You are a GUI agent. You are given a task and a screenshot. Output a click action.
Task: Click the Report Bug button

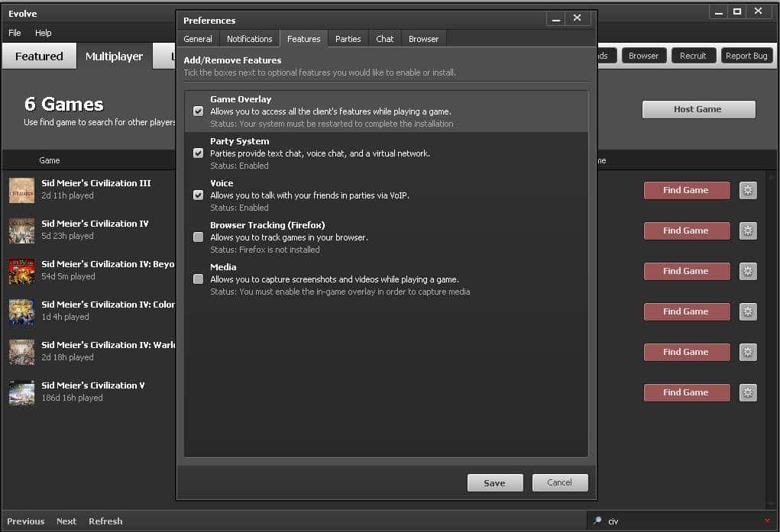coord(746,56)
